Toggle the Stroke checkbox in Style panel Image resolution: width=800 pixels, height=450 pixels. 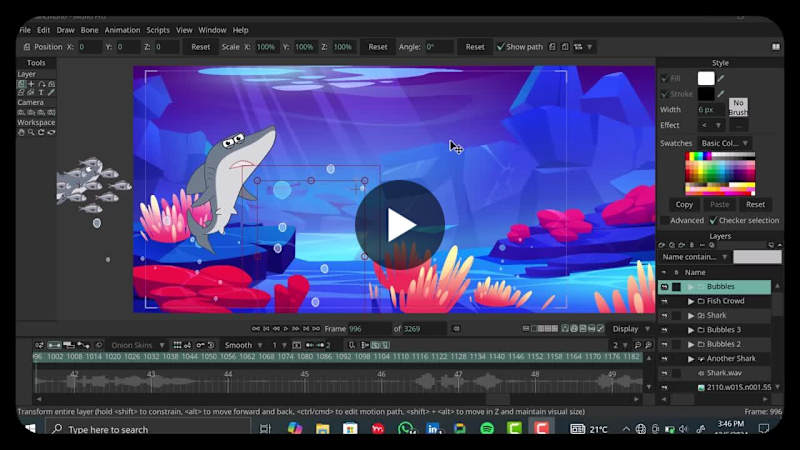pos(664,94)
